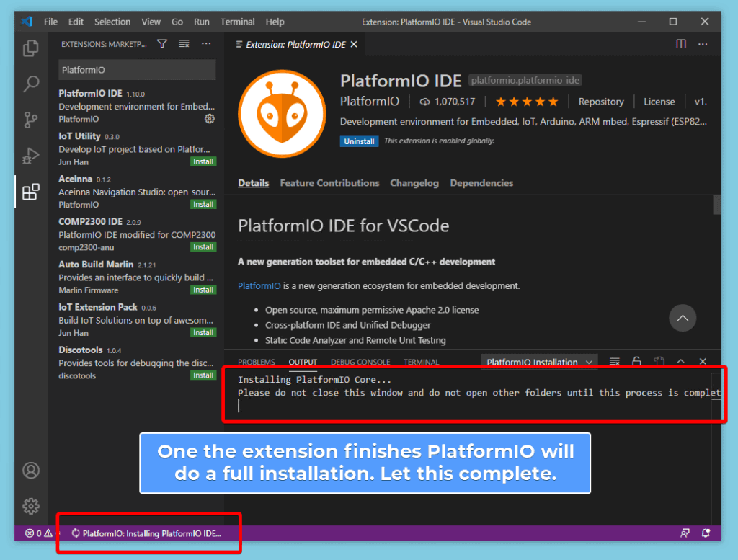Click the errors count in status bar
The image size is (738, 560).
click(33, 533)
